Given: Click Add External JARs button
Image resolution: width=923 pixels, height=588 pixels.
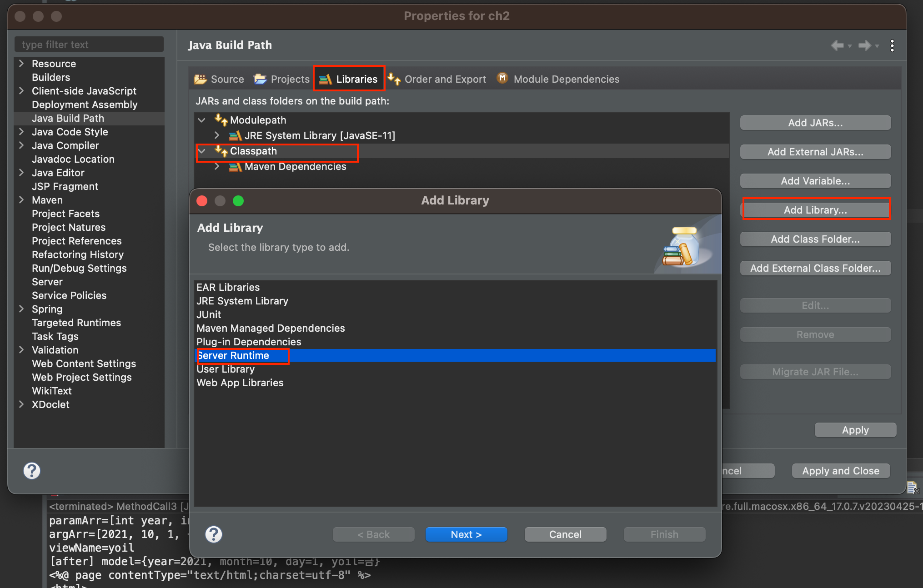Looking at the screenshot, I should [815, 152].
